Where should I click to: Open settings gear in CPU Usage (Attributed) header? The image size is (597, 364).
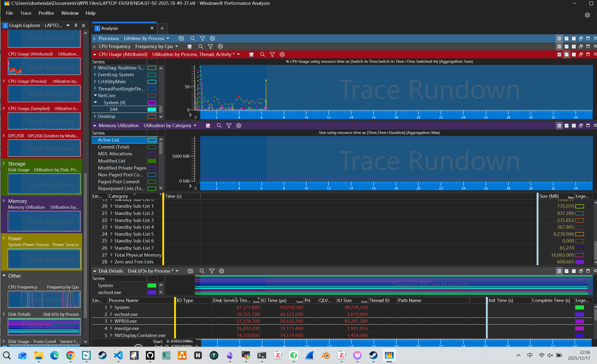[x=282, y=55]
